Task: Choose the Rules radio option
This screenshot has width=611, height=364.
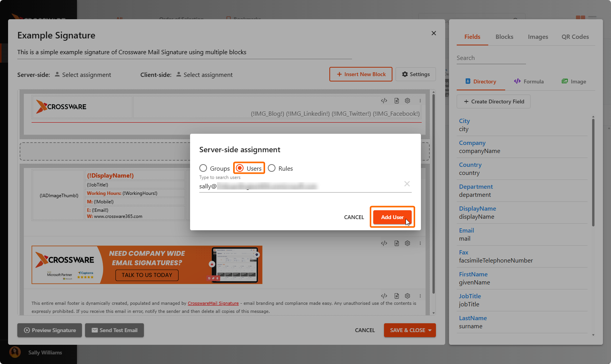Action: [x=272, y=168]
